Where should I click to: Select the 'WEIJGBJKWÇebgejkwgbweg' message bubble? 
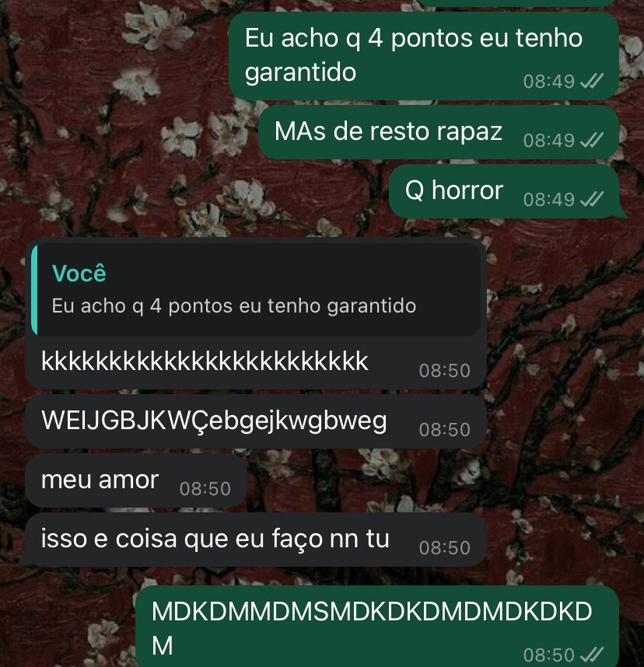pos(256,421)
